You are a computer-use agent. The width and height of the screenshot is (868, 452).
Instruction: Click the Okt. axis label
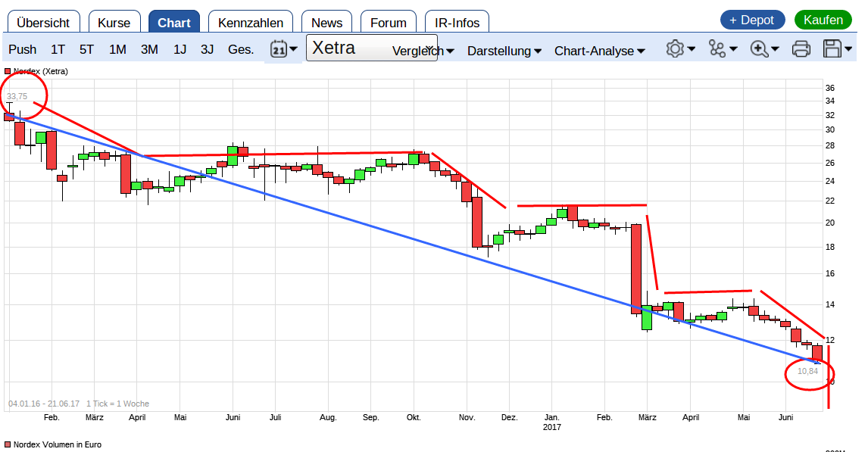click(414, 417)
